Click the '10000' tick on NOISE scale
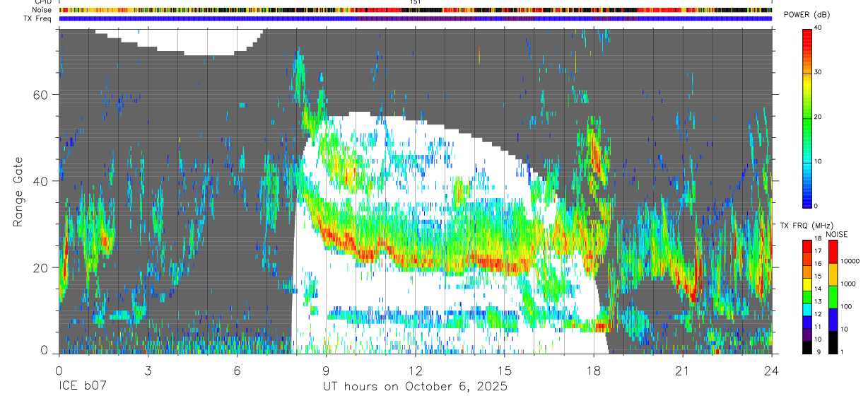The width and height of the screenshot is (868, 401). tap(851, 261)
